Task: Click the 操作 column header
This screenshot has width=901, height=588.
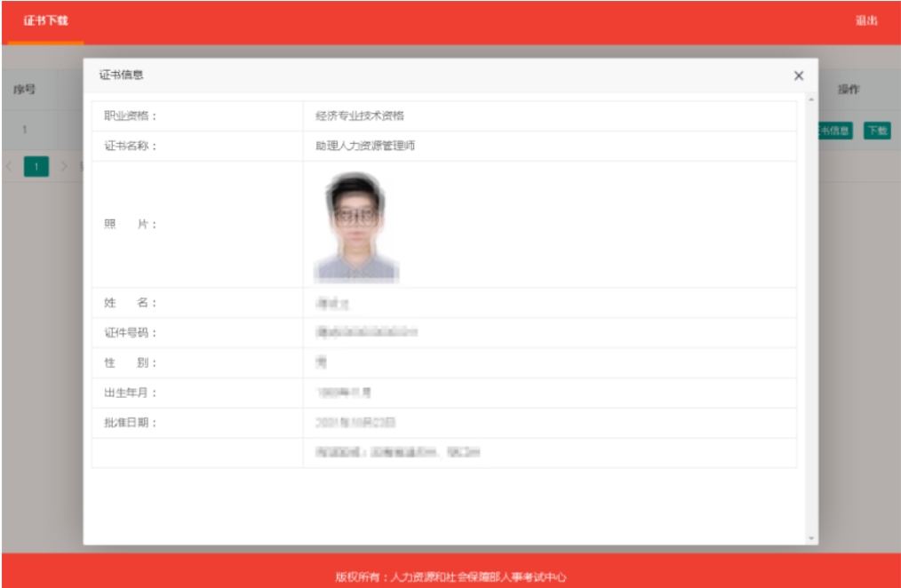Action: point(849,90)
